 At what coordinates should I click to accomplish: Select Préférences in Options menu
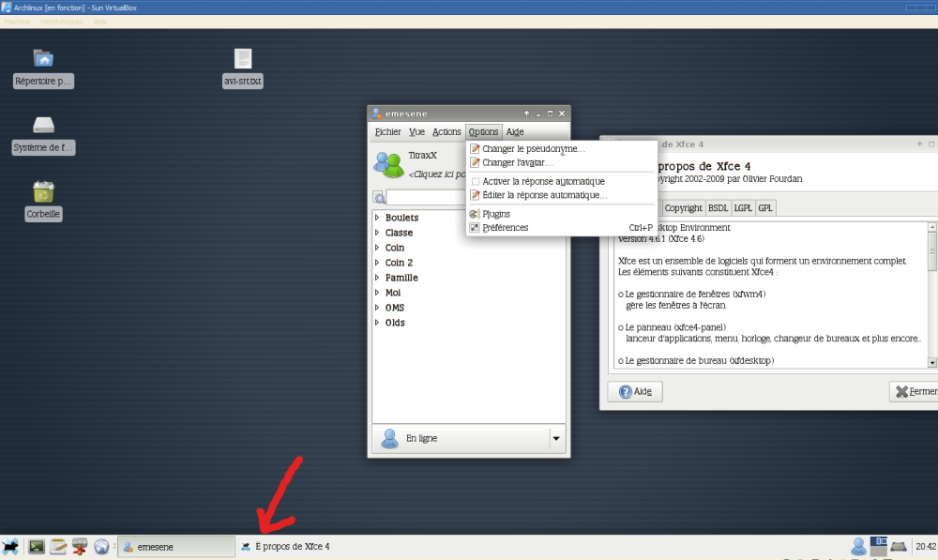pyautogui.click(x=505, y=227)
